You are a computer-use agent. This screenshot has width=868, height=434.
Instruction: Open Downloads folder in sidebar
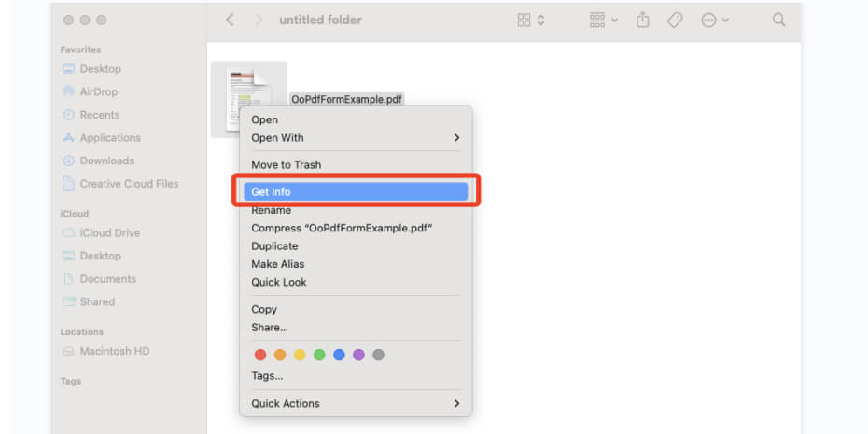point(106,161)
